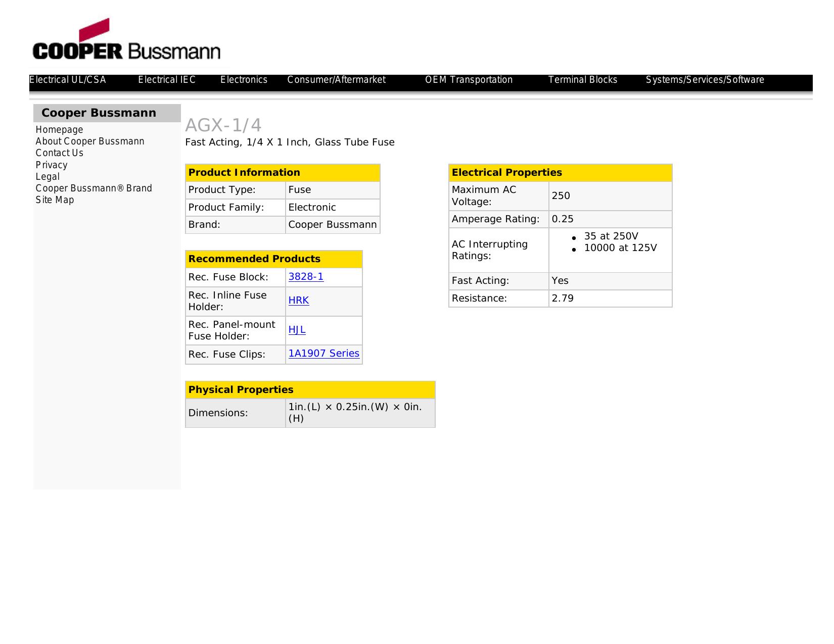Select the Amperage Rating value 0.25
Viewport: 834px width, 644px height.
[563, 219]
